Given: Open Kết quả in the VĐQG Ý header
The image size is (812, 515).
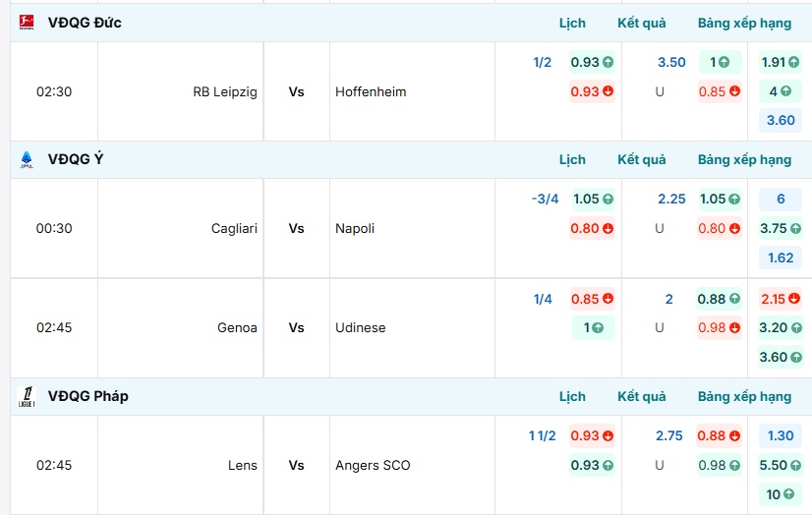Looking at the screenshot, I should pos(642,159).
